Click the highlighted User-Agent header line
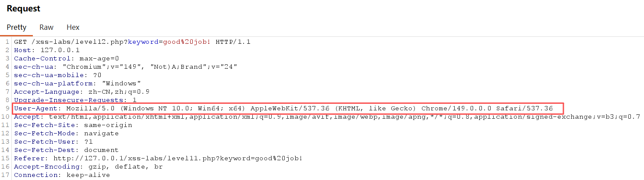The width and height of the screenshot is (644, 180). tap(283, 108)
